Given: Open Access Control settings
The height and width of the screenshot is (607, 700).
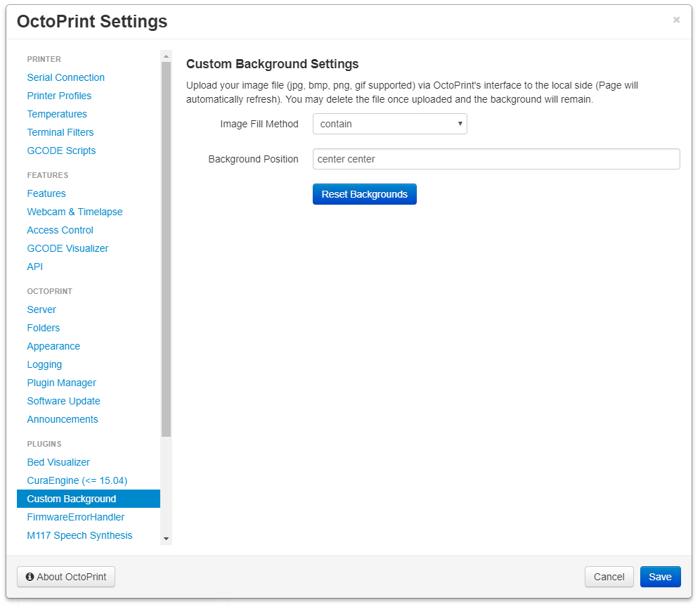Looking at the screenshot, I should (60, 230).
